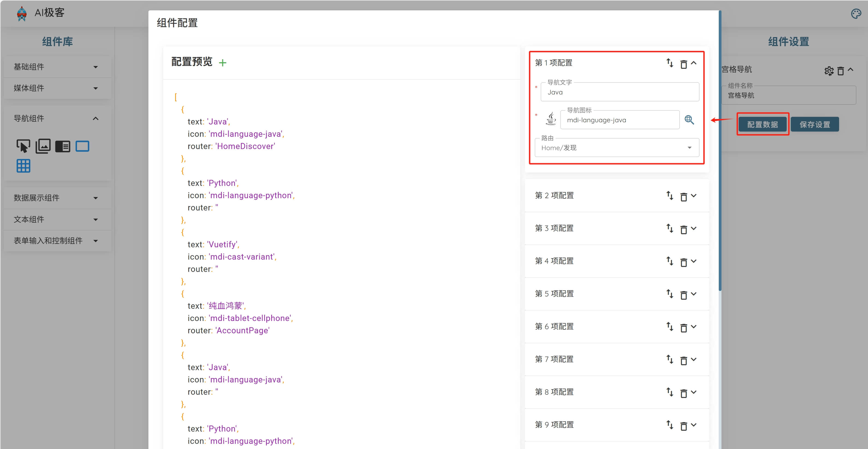Viewport: 868px width, 449px height.
Task: Click the green plus icon beside 配置预览
Action: pos(222,63)
